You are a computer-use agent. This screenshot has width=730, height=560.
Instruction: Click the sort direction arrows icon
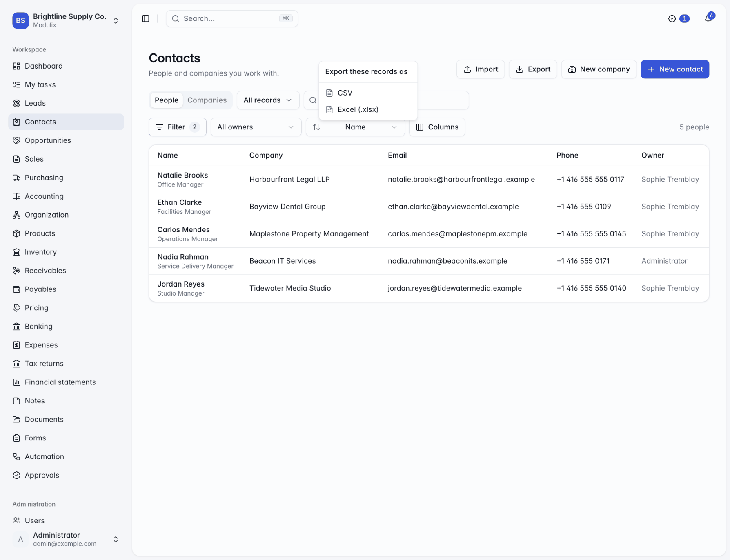[x=316, y=127]
